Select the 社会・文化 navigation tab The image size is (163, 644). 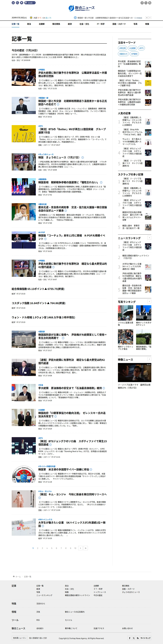coord(84,24)
